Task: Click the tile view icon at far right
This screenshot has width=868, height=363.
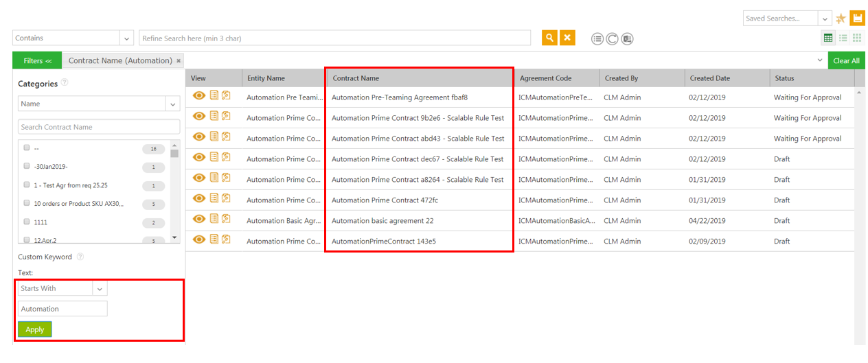Action: click(x=857, y=38)
